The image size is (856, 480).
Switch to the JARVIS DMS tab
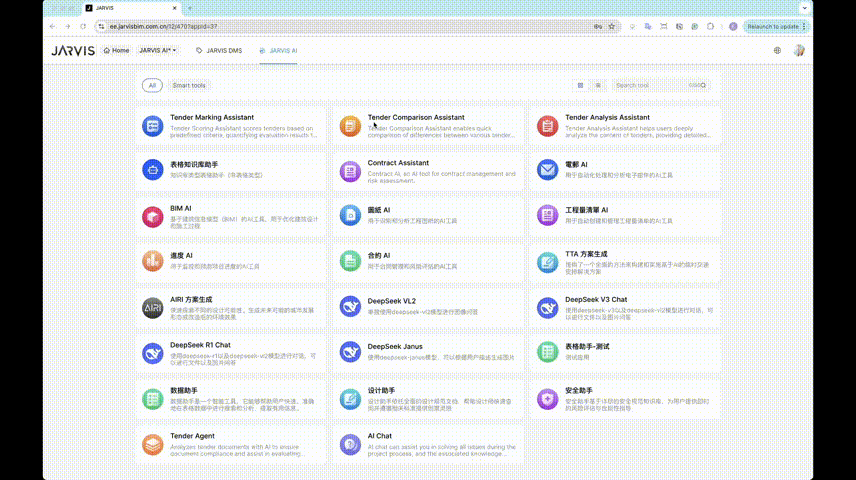coord(219,50)
